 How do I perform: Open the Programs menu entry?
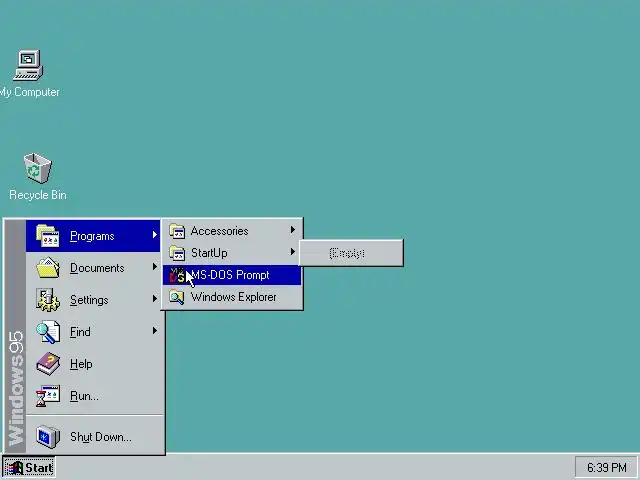(x=93, y=236)
